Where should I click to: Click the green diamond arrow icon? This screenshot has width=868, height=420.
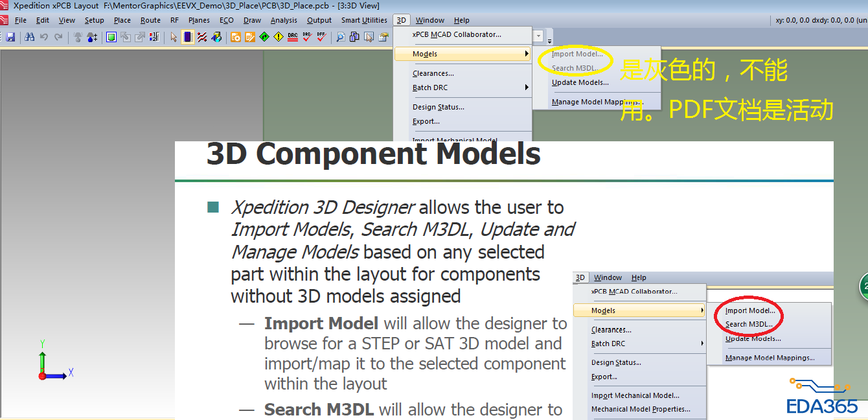point(264,37)
